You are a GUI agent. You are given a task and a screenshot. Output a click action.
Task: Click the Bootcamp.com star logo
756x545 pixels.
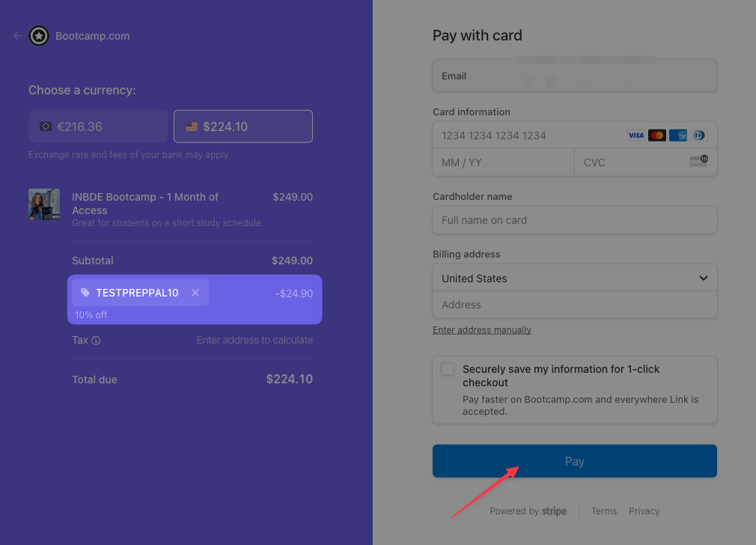[x=39, y=36]
